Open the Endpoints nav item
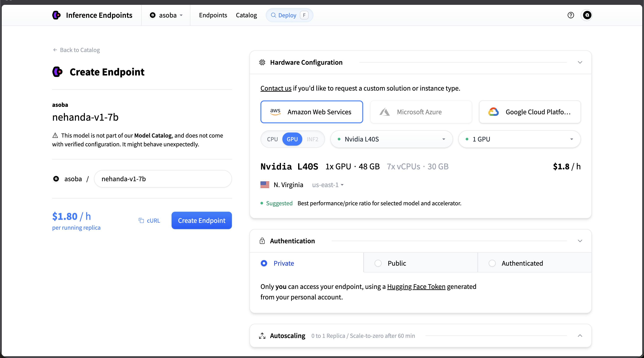The height and width of the screenshot is (358, 644). click(x=213, y=15)
